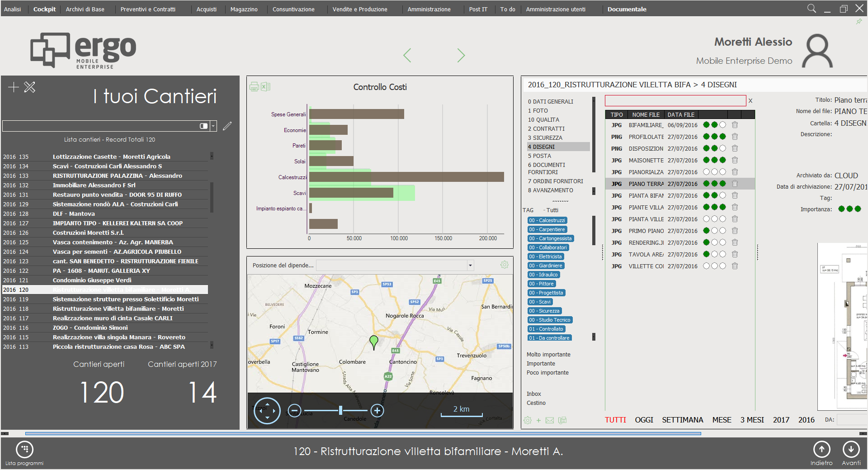Click map pan navigation control
Image resolution: width=868 pixels, height=470 pixels.
pyautogui.click(x=267, y=411)
